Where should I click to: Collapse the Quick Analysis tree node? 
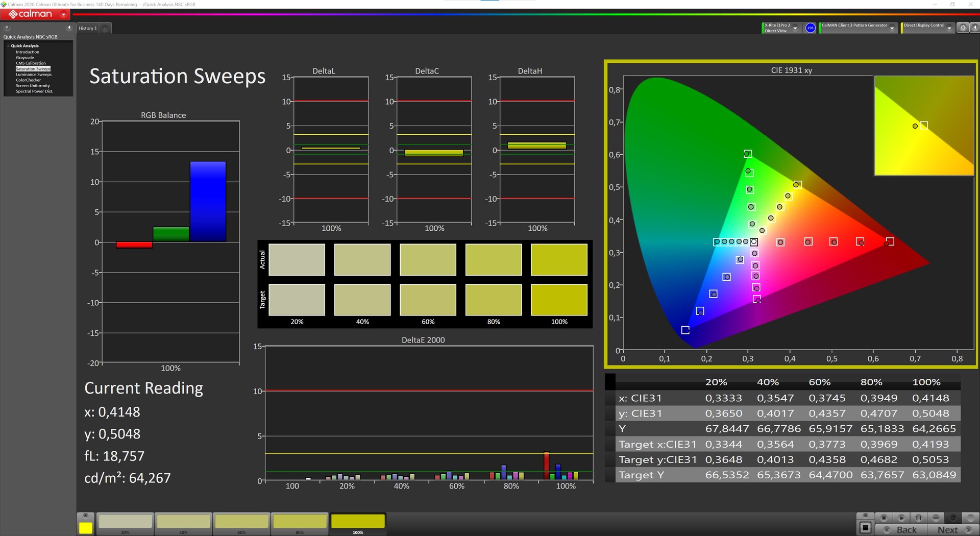click(8, 46)
